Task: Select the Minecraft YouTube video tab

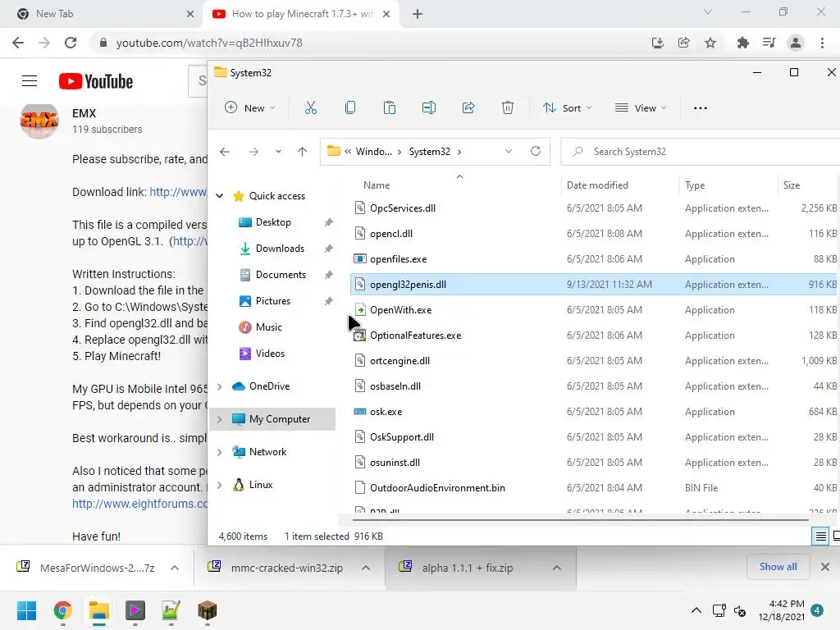Action: 303,14
